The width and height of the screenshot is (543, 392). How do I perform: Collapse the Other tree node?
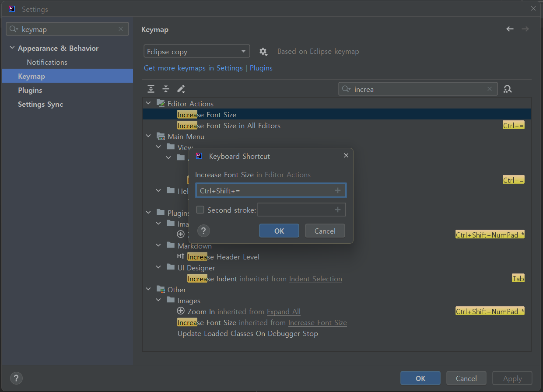(x=148, y=289)
